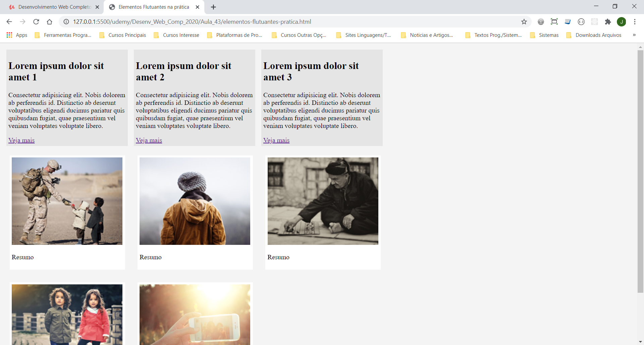Click Resumo caption under beanie photo
This screenshot has height=345, width=644.
point(151,257)
